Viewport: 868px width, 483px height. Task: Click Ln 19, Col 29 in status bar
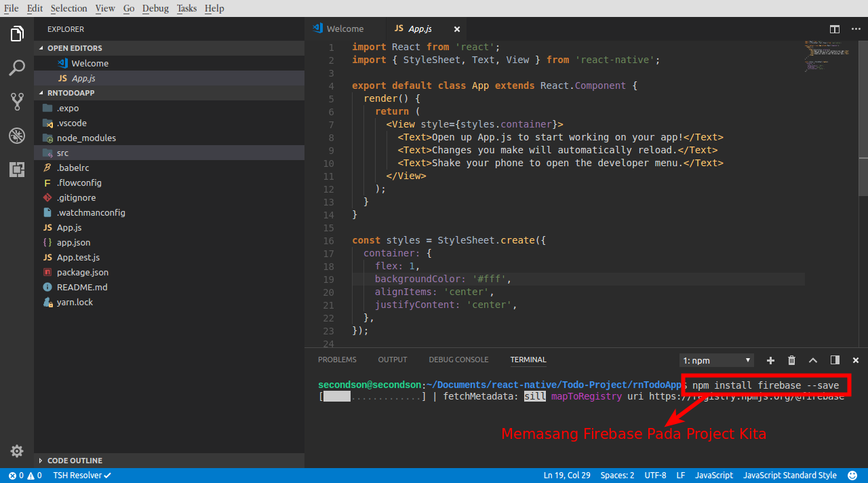567,476
